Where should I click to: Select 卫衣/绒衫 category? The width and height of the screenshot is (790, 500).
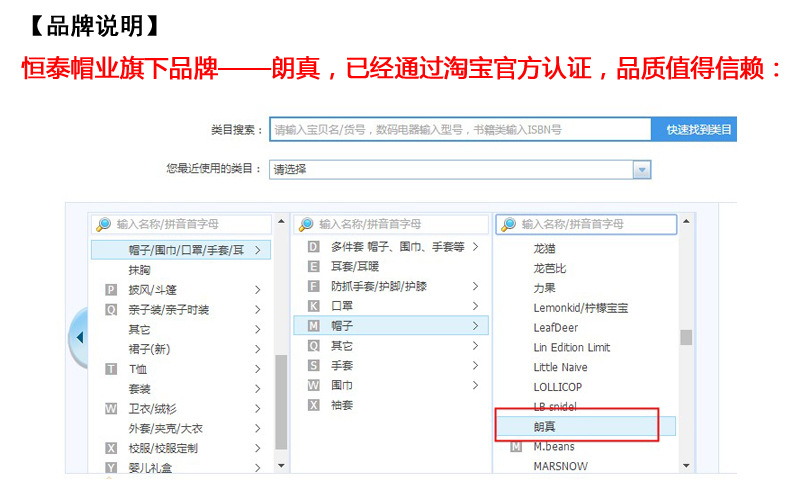(x=152, y=409)
